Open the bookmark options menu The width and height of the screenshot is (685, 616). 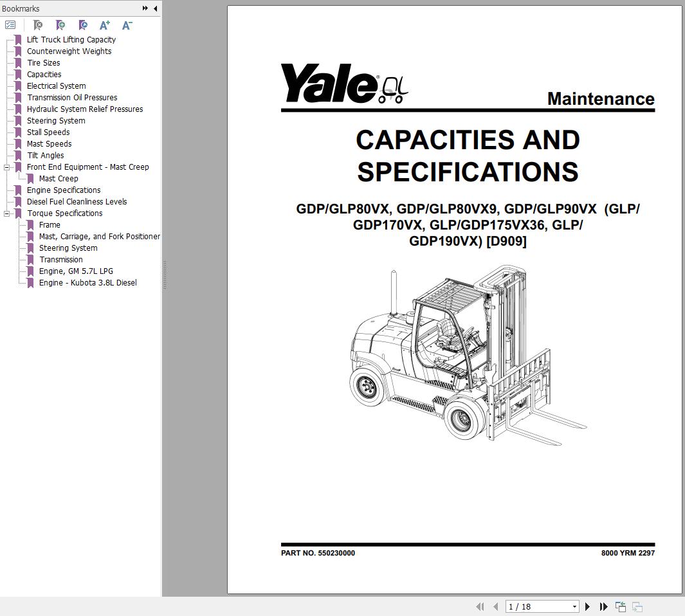(x=10, y=24)
